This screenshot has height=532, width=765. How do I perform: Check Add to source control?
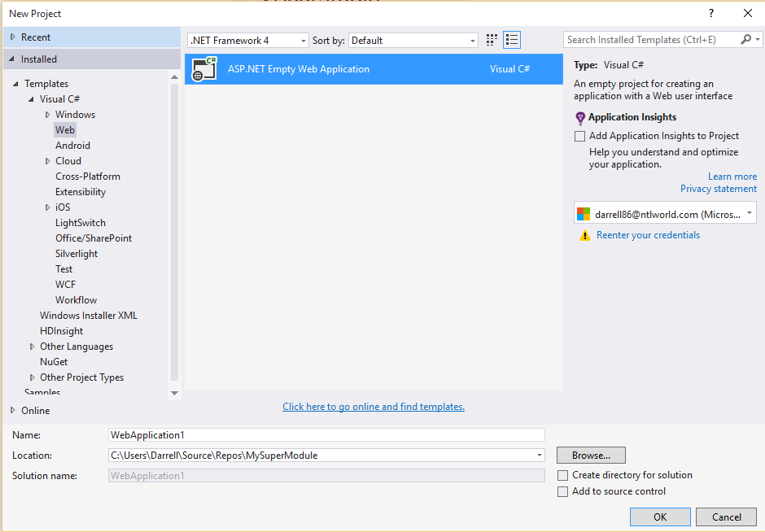[x=563, y=491]
